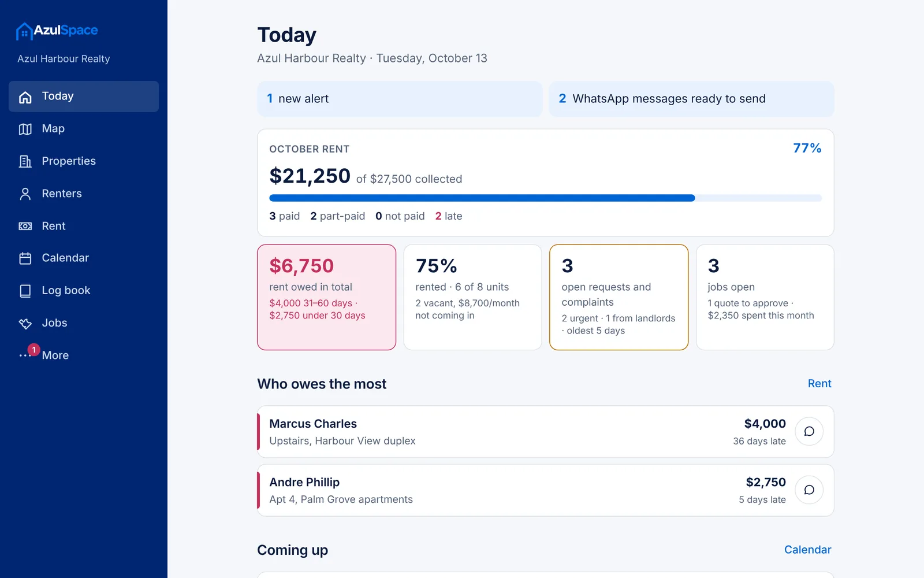This screenshot has width=924, height=578.
Task: Click the October rent progress bar
Action: pyautogui.click(x=546, y=198)
